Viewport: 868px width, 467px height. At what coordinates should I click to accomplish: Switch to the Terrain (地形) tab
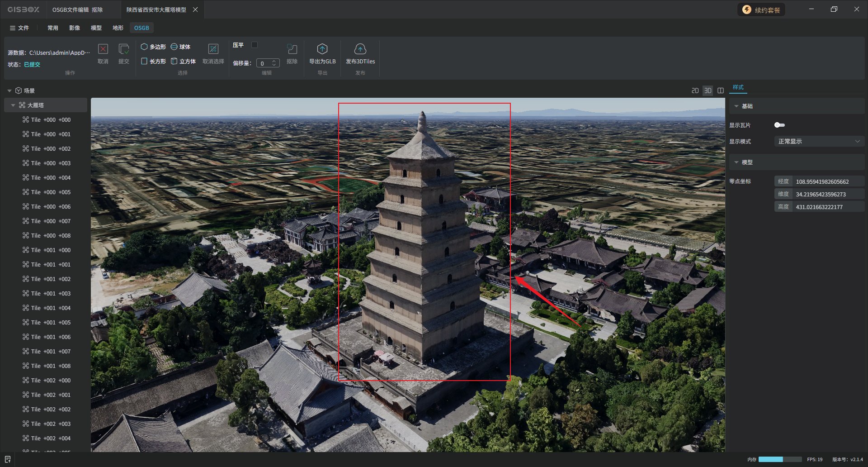click(118, 28)
